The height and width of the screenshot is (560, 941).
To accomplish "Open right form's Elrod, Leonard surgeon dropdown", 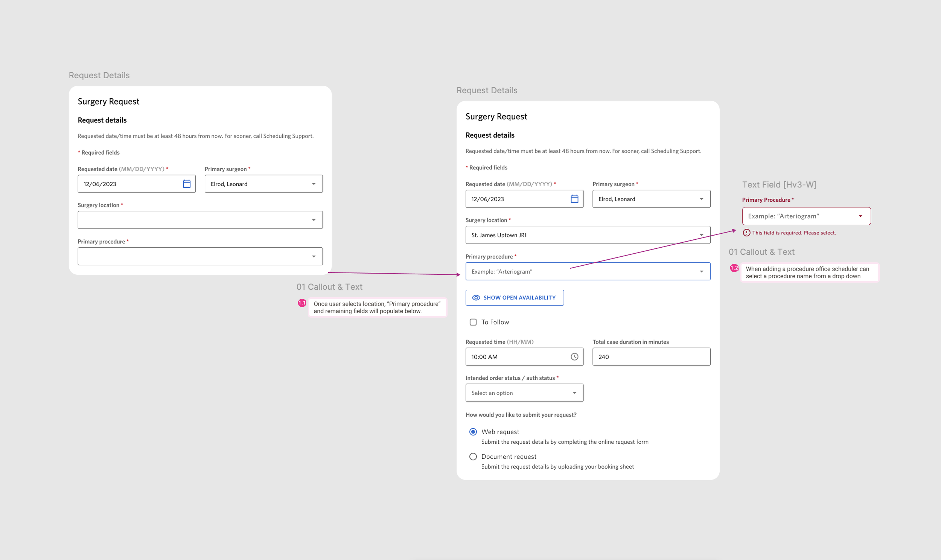I will click(x=651, y=199).
